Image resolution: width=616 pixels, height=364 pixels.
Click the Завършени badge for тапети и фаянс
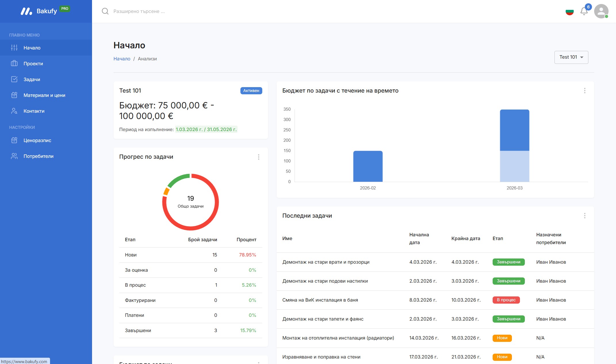click(508, 319)
